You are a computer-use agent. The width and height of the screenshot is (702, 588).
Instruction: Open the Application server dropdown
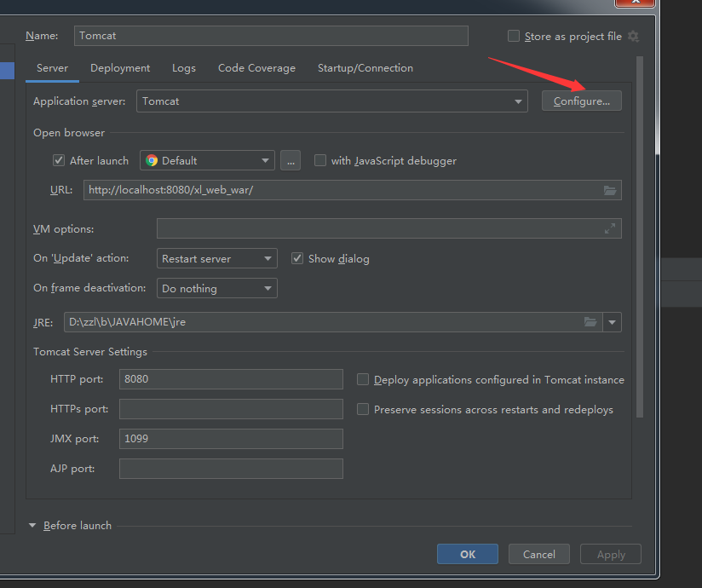click(x=332, y=101)
